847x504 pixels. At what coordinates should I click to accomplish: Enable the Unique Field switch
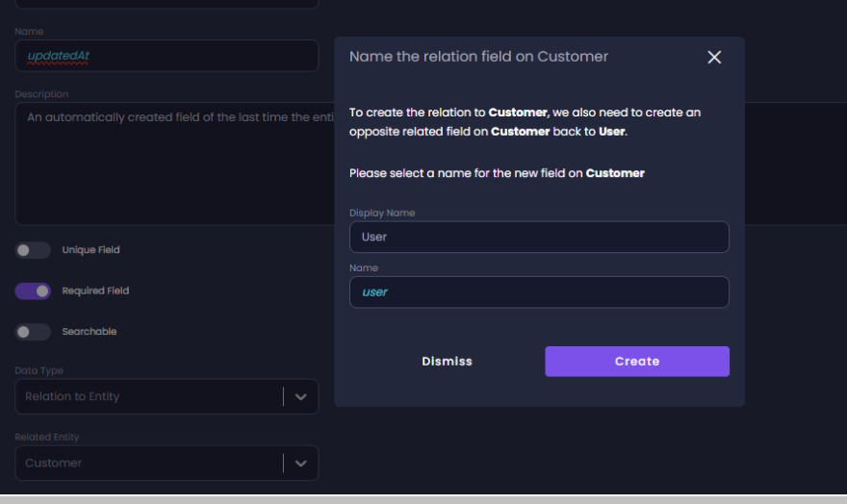(x=33, y=250)
